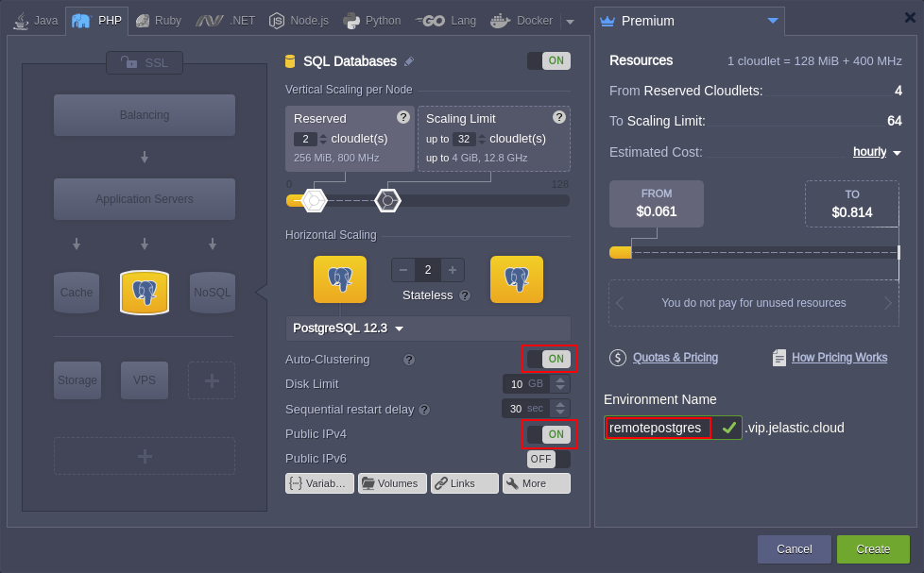Viewport: 924px width, 573px height.
Task: Select the Python tab
Action: click(x=372, y=21)
